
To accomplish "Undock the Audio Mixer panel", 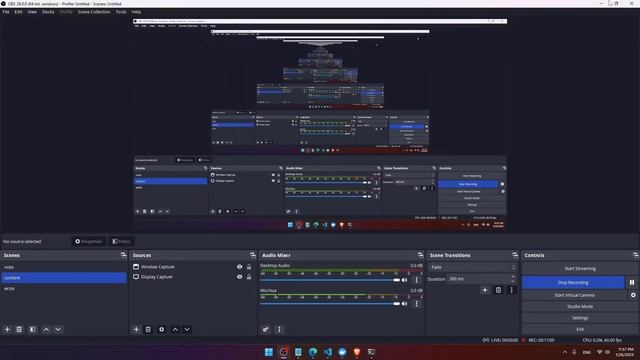I will [x=420, y=255].
